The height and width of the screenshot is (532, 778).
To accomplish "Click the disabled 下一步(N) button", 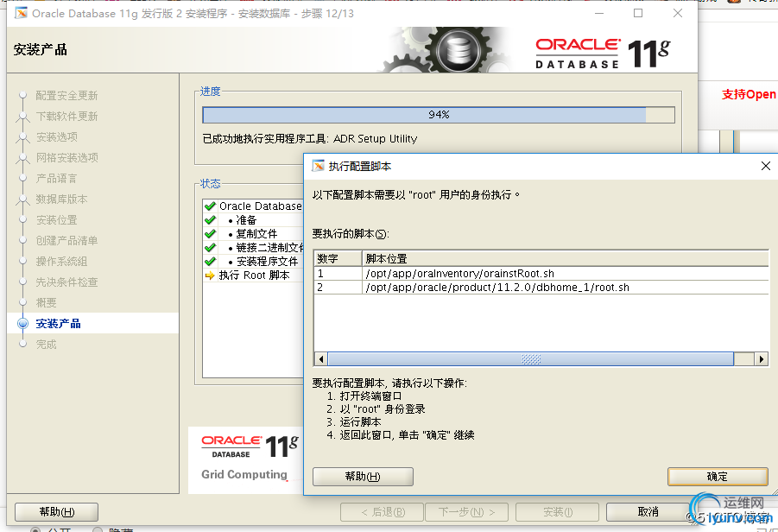I will [x=466, y=511].
